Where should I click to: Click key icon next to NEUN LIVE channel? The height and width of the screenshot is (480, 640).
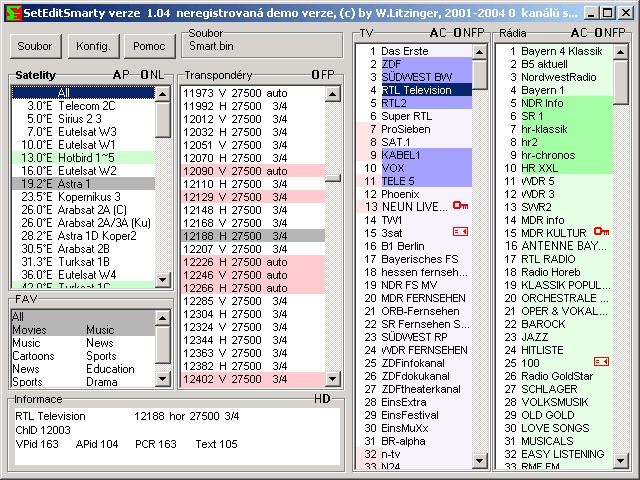pos(460,206)
